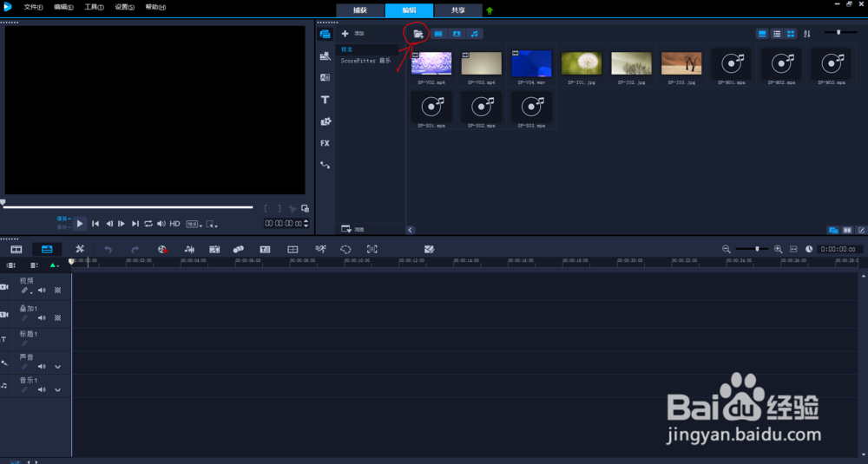Collapse the library folder pane arrow
Viewport: 868px width, 464px height.
pos(411,230)
